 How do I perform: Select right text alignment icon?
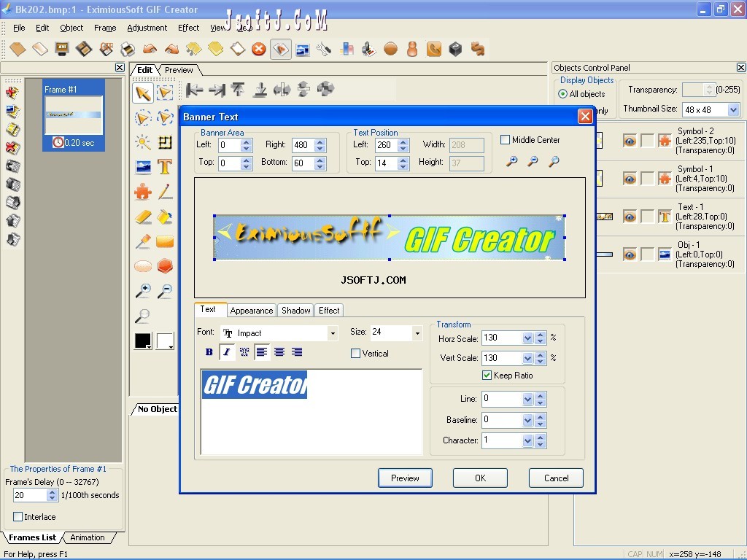(297, 352)
